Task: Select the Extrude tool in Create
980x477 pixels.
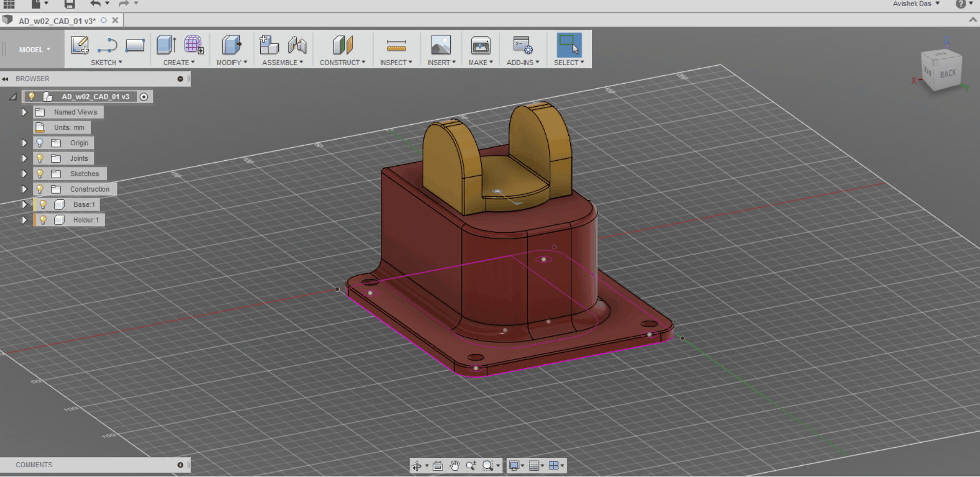Action: [166, 45]
